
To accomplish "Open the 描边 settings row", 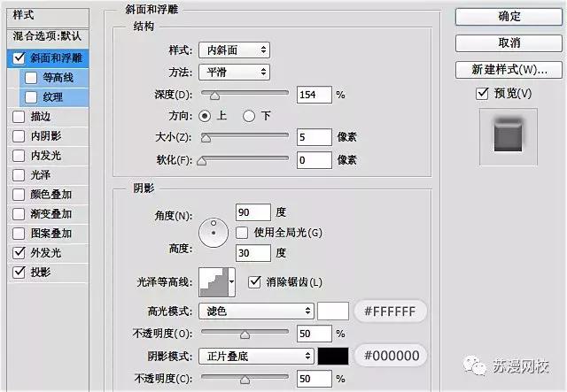I will point(48,117).
